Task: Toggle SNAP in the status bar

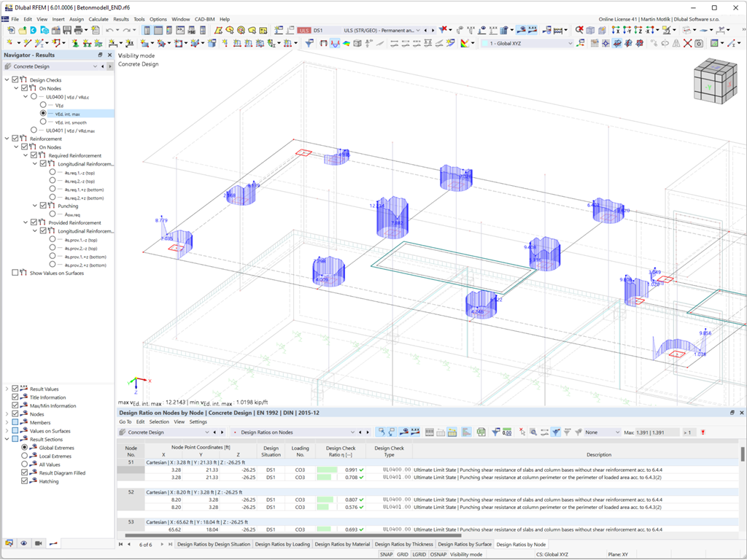Action: click(x=386, y=555)
